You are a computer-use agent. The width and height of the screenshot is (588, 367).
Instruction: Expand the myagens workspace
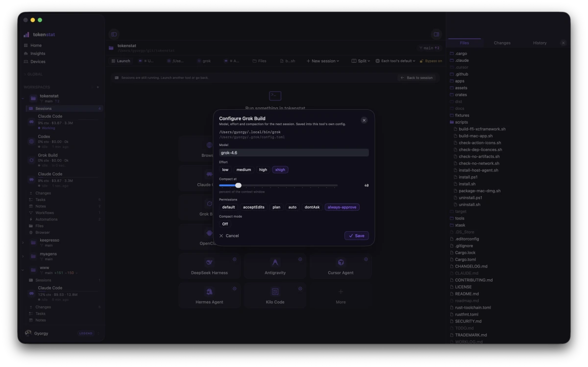click(23, 256)
